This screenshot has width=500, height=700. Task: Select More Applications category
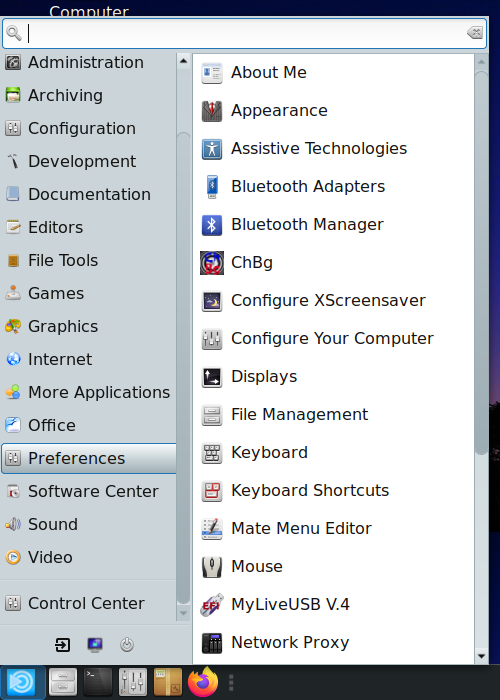tap(88, 392)
